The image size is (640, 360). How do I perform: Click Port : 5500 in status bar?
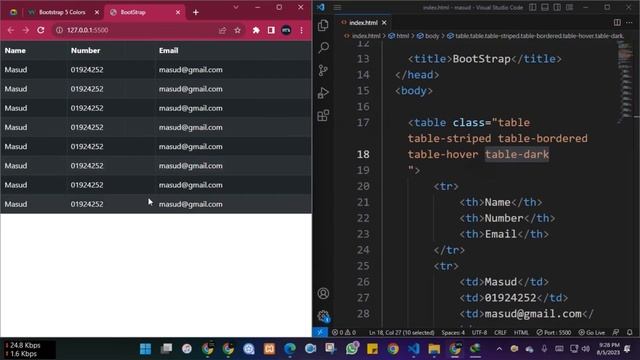coord(553,332)
